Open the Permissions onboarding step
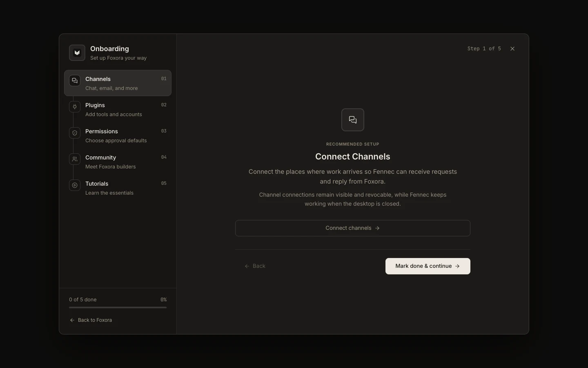 point(118,135)
